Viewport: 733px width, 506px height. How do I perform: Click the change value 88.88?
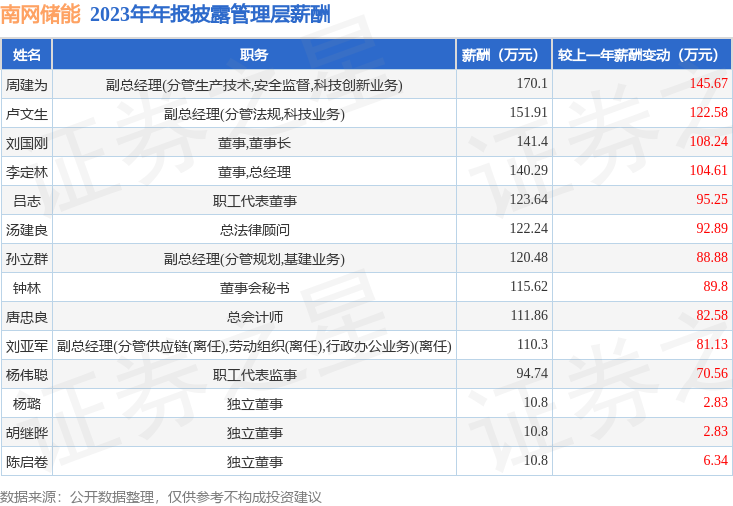click(x=712, y=257)
